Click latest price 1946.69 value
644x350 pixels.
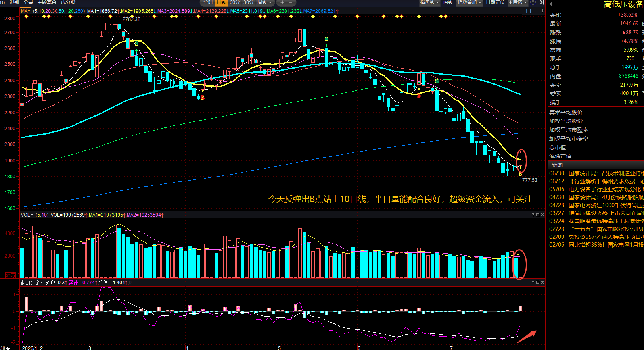(629, 24)
